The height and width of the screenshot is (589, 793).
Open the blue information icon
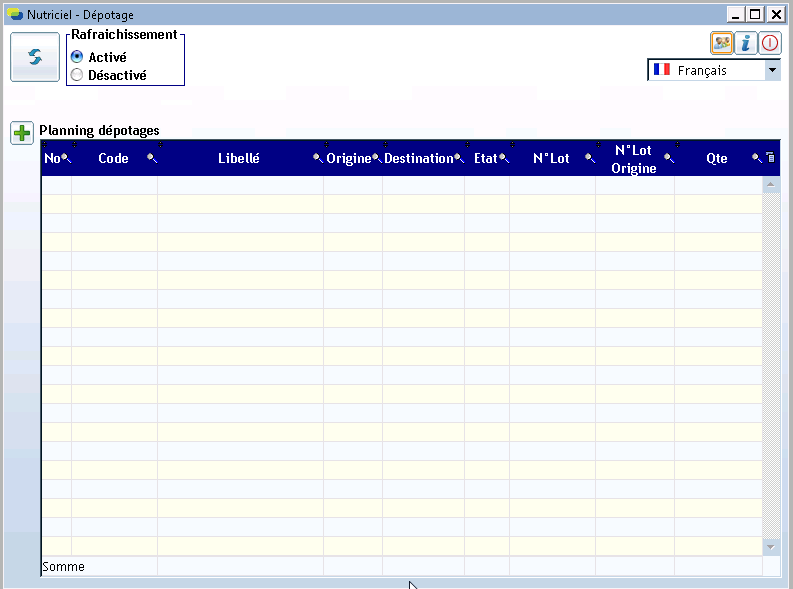pos(745,43)
